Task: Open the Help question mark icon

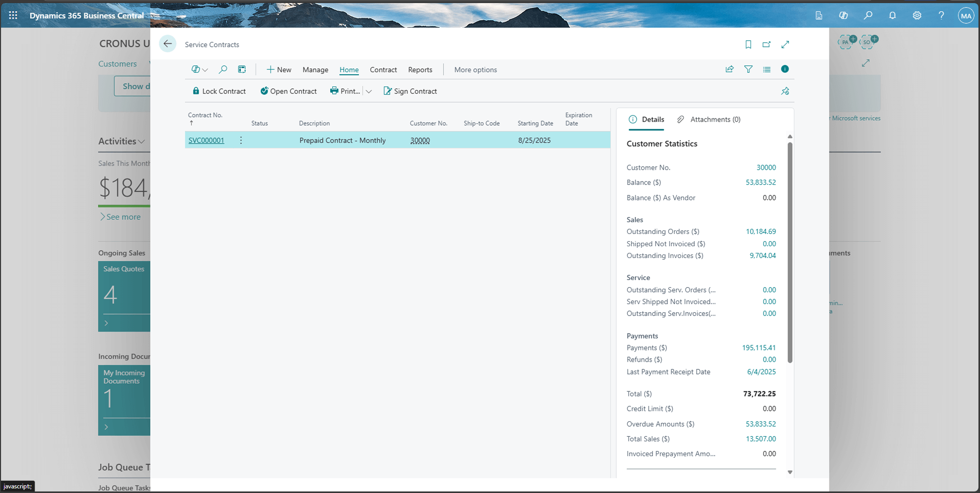Action: click(942, 15)
